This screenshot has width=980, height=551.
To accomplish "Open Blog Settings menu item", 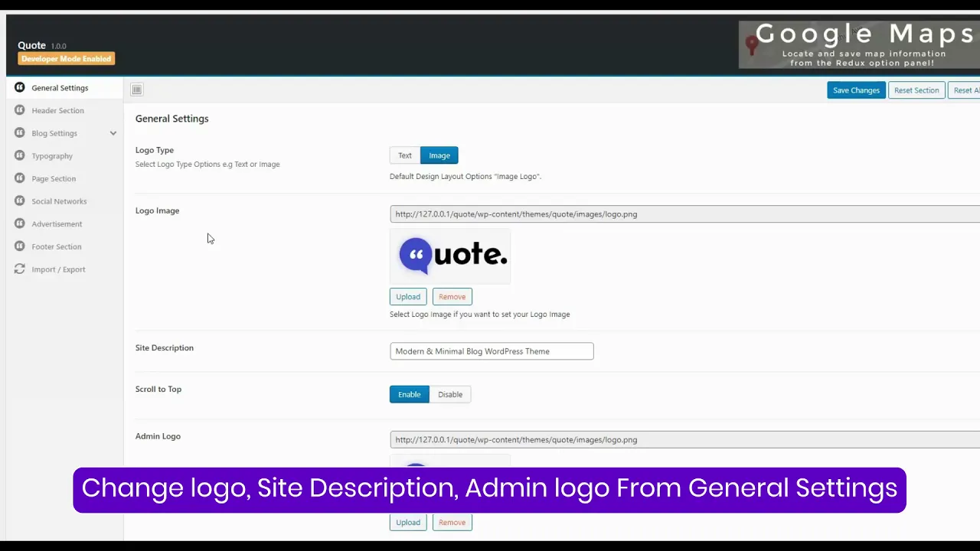I will coord(64,133).
